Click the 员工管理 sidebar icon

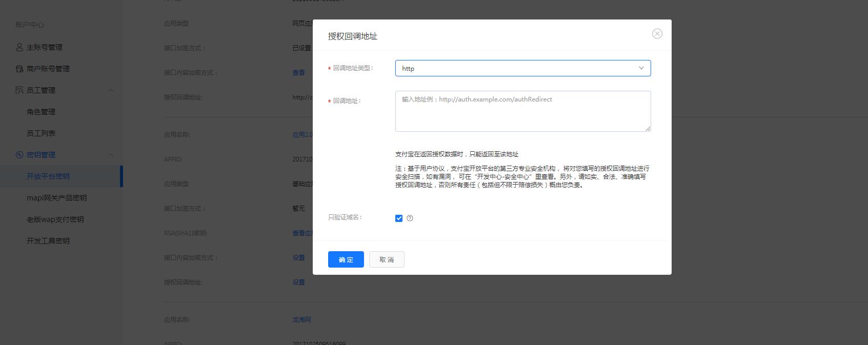(19, 90)
